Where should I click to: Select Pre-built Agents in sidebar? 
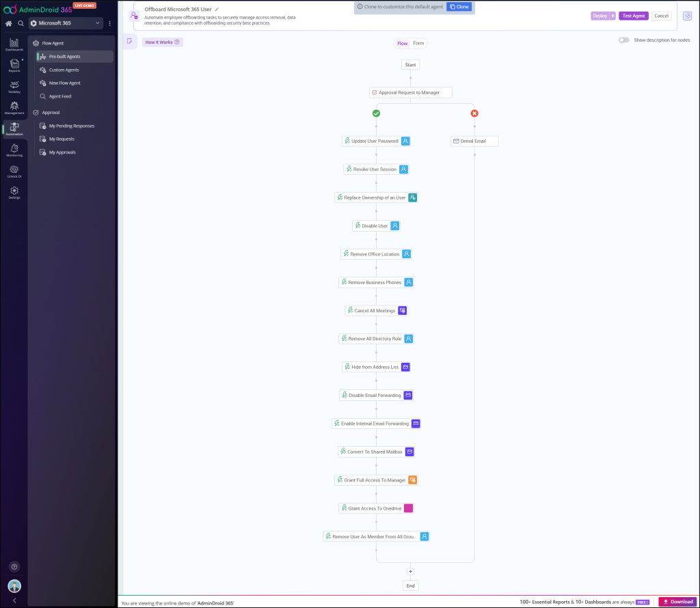[x=75, y=57]
